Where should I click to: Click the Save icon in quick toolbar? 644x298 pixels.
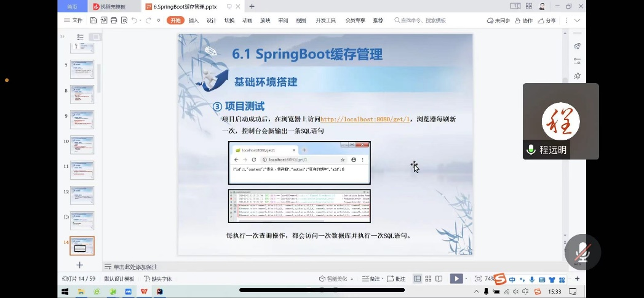pos(93,20)
